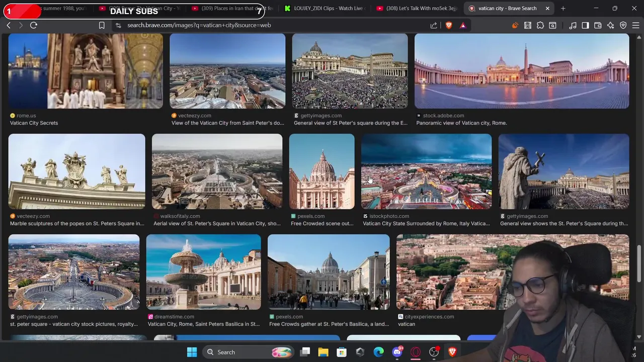Click the istockphoto.com source label
The image size is (644, 362).
(389, 216)
